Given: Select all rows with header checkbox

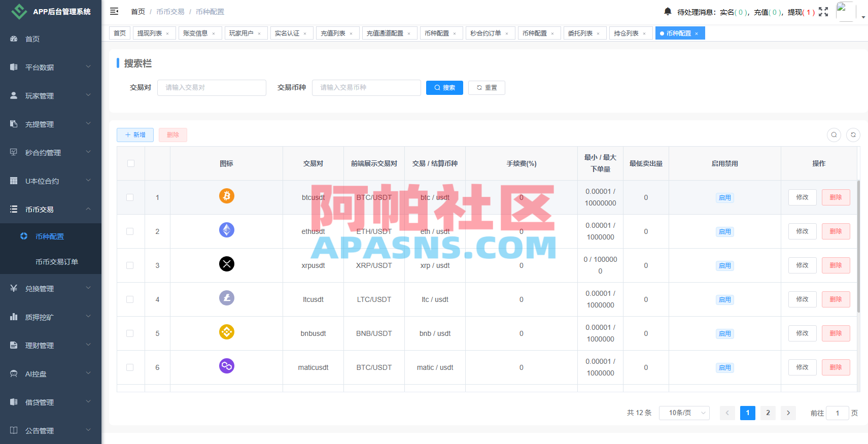Looking at the screenshot, I should click(x=131, y=163).
